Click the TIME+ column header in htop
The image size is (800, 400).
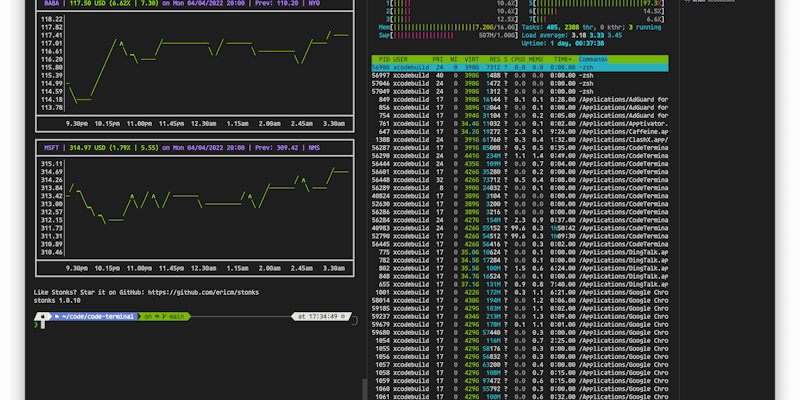[563, 59]
